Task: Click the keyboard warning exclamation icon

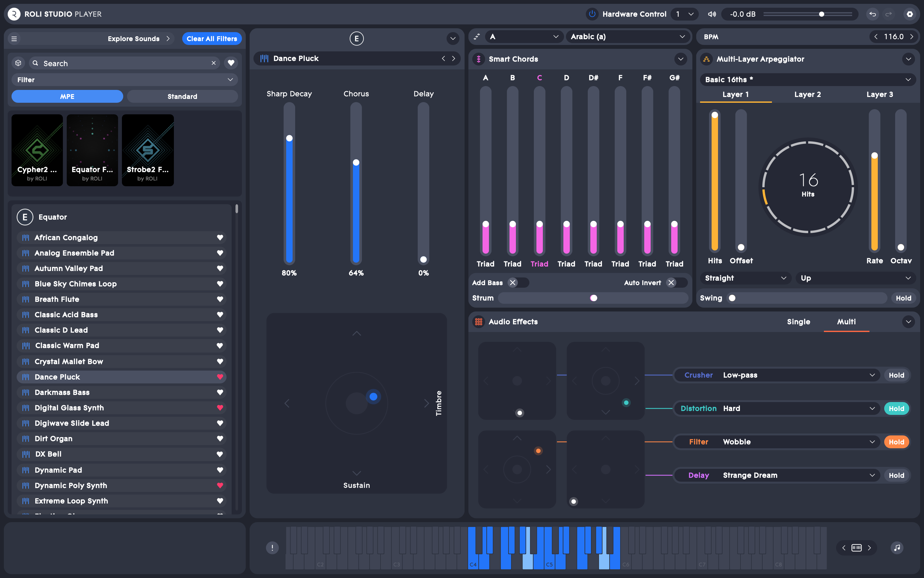Action: point(272,548)
